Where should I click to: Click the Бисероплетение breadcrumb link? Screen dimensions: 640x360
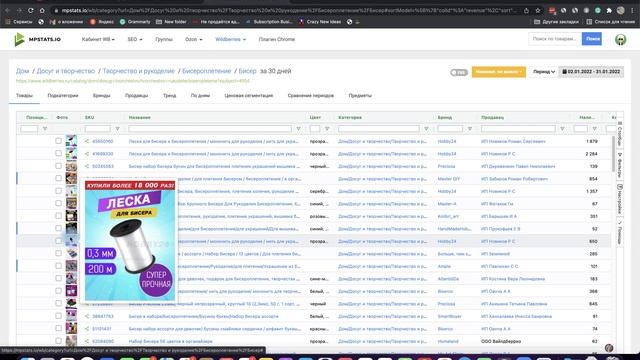coord(207,71)
